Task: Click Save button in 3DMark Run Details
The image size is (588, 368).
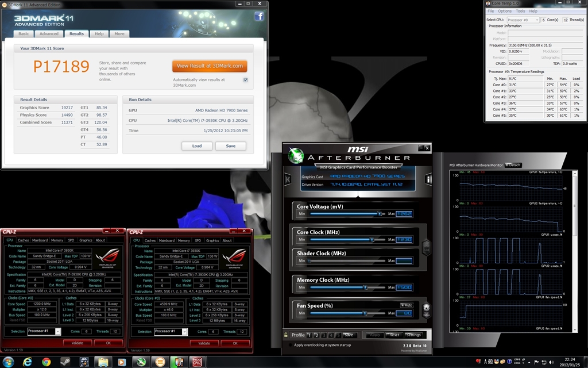Action: click(x=231, y=146)
